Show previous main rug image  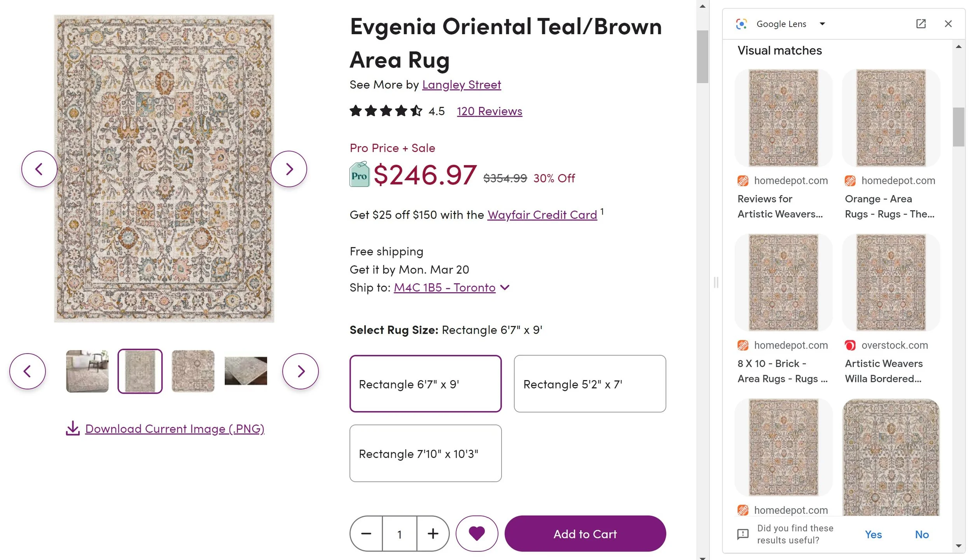coord(39,169)
